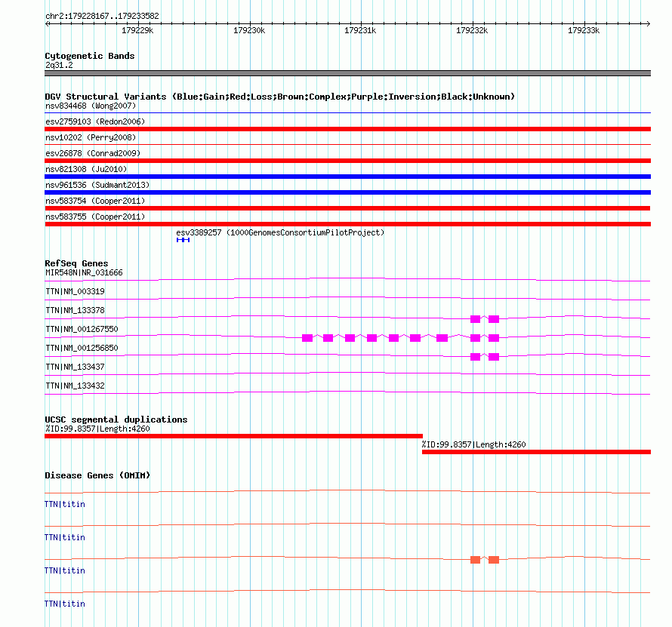This screenshot has height=627, width=672.
Task: Click the MIR548N|NR_031666 transcript label
Action: click(x=84, y=273)
